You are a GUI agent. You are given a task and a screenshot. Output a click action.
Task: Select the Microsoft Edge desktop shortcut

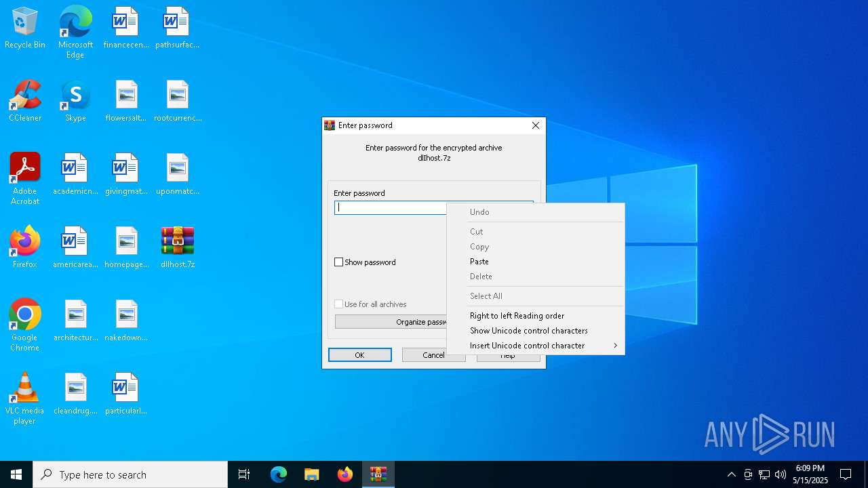(x=75, y=32)
